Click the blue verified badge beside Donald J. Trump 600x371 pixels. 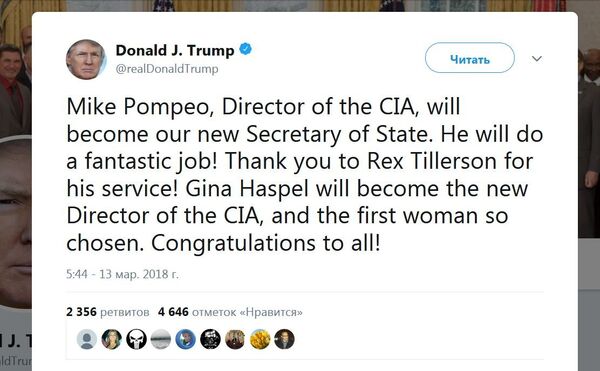[x=245, y=49]
